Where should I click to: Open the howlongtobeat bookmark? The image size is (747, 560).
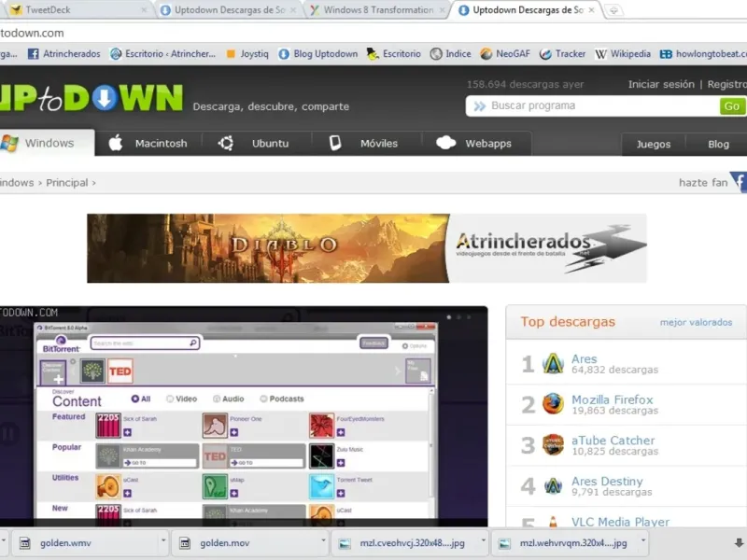tap(703, 54)
